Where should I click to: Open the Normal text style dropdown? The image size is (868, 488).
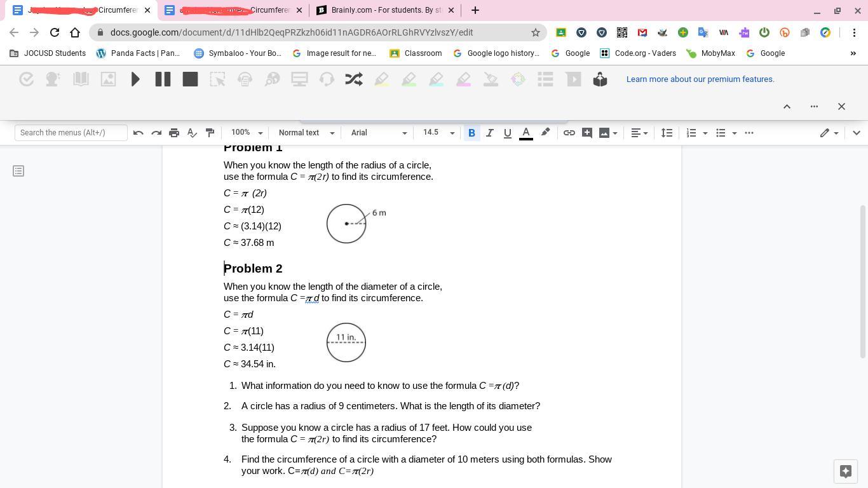click(306, 133)
